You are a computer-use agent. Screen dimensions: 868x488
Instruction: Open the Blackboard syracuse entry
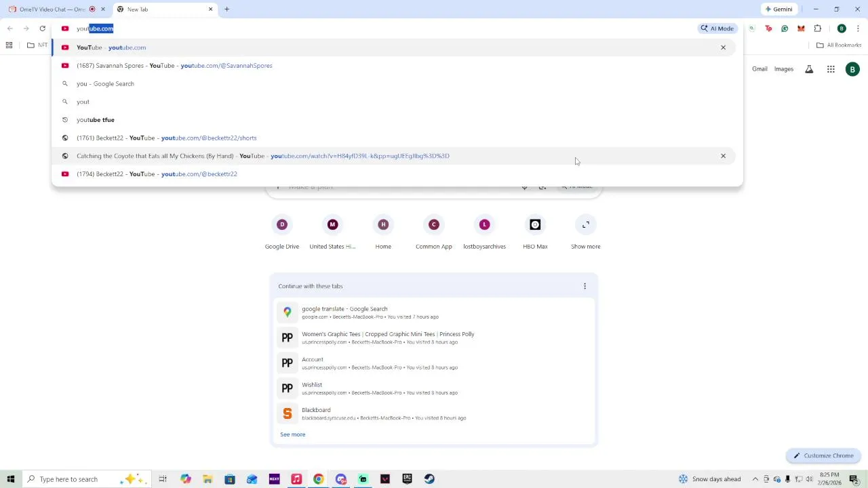pos(434,413)
